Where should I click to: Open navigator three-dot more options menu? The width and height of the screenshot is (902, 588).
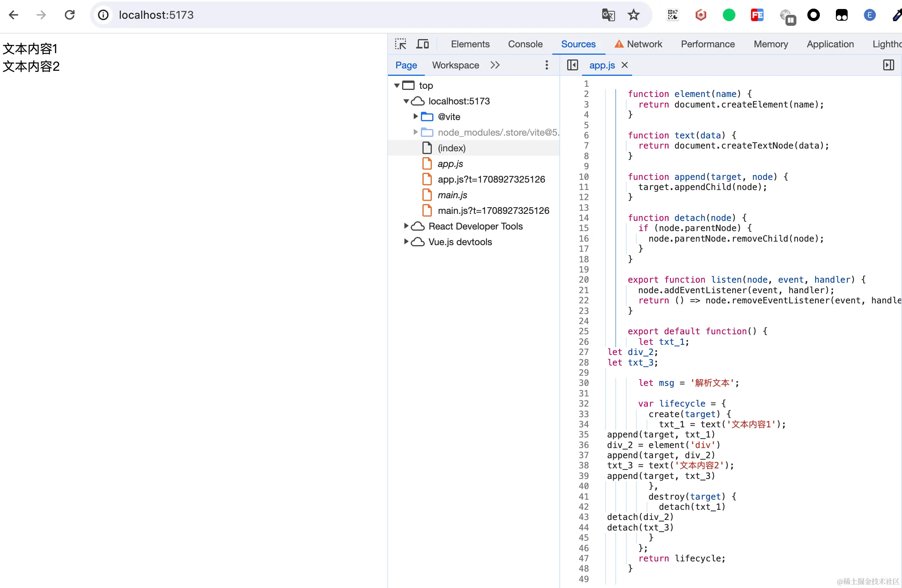[x=546, y=65]
